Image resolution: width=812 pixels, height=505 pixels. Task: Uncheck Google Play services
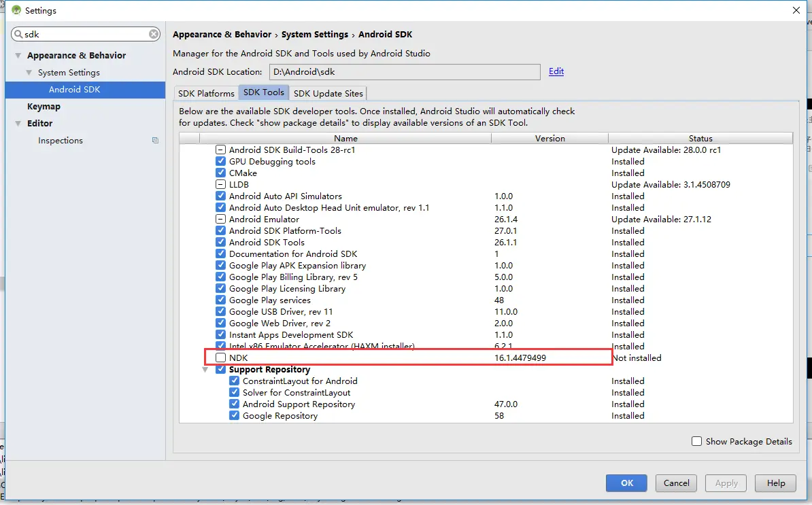coord(220,300)
